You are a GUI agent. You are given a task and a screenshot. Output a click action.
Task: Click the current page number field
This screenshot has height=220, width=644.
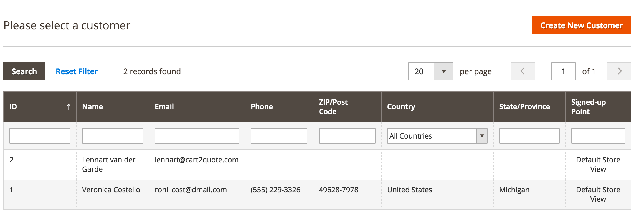(563, 71)
